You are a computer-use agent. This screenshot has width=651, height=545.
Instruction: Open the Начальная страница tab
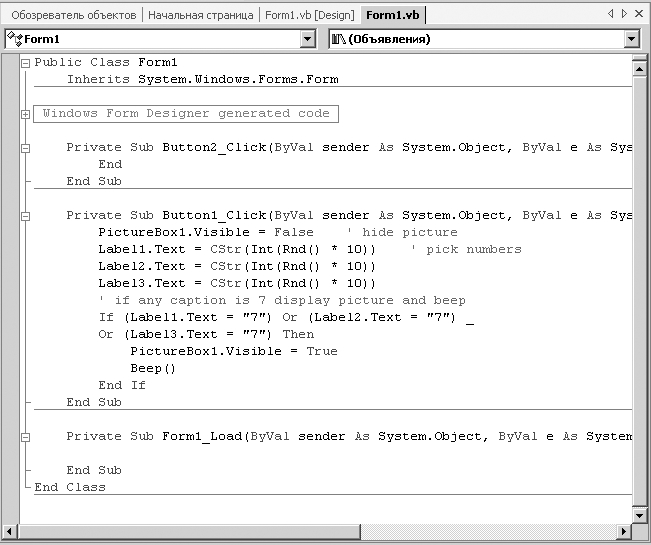tap(201, 15)
